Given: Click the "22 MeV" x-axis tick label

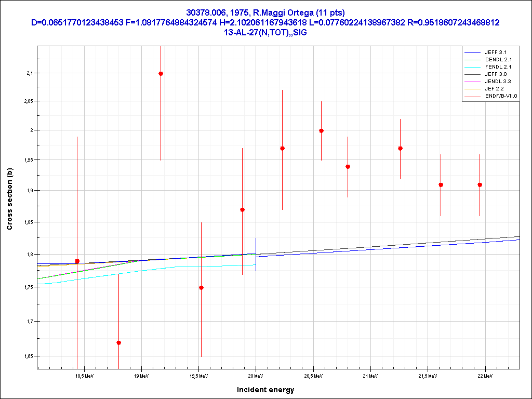Looking at the screenshot, I should [485, 376].
